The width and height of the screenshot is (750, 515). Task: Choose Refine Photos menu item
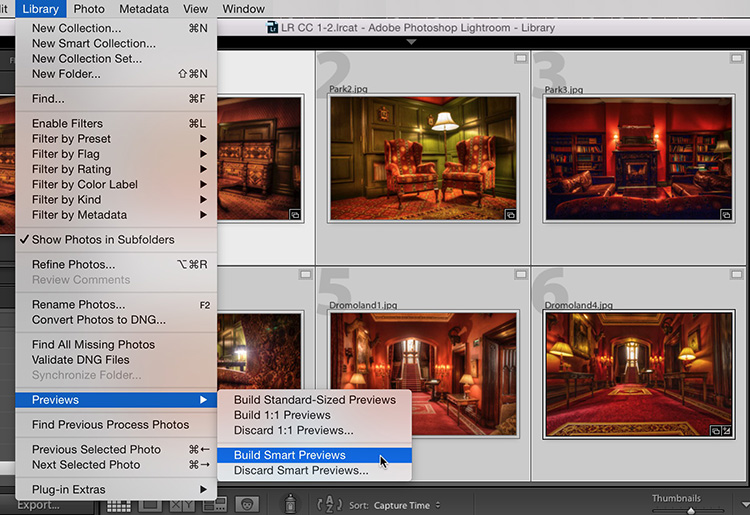pyautogui.click(x=116, y=264)
